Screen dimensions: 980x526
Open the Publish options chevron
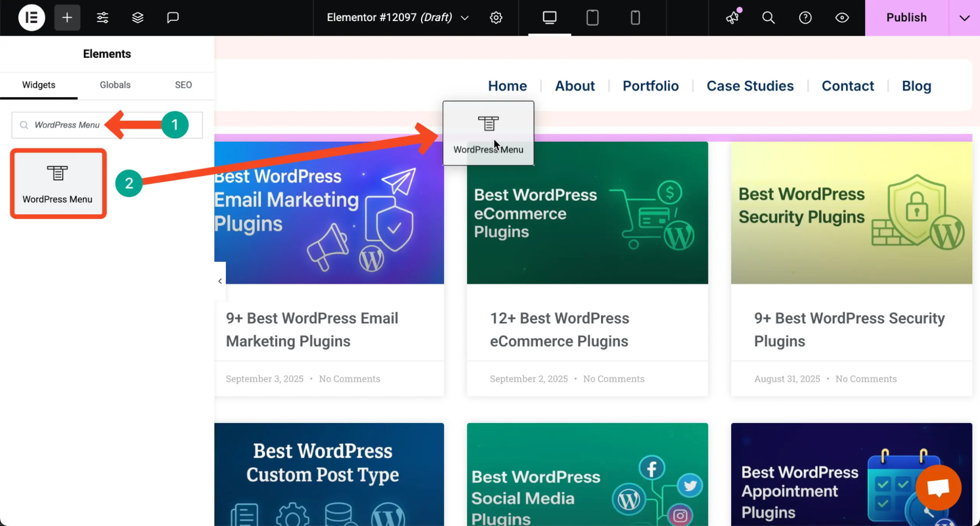click(964, 17)
